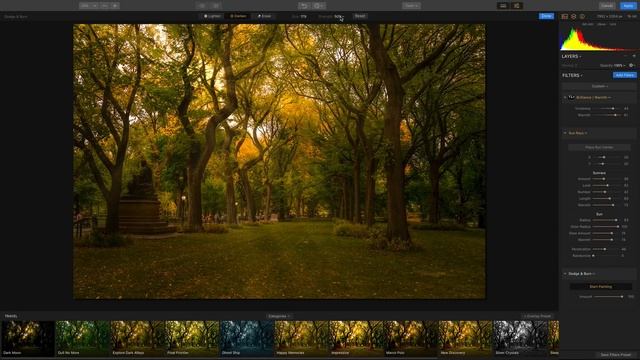Toggle the presets panel icon in top toolbar

click(503, 6)
